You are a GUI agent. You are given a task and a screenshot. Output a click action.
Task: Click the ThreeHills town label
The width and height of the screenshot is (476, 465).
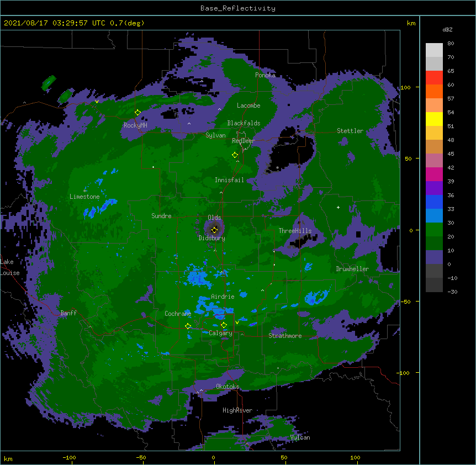point(295,231)
